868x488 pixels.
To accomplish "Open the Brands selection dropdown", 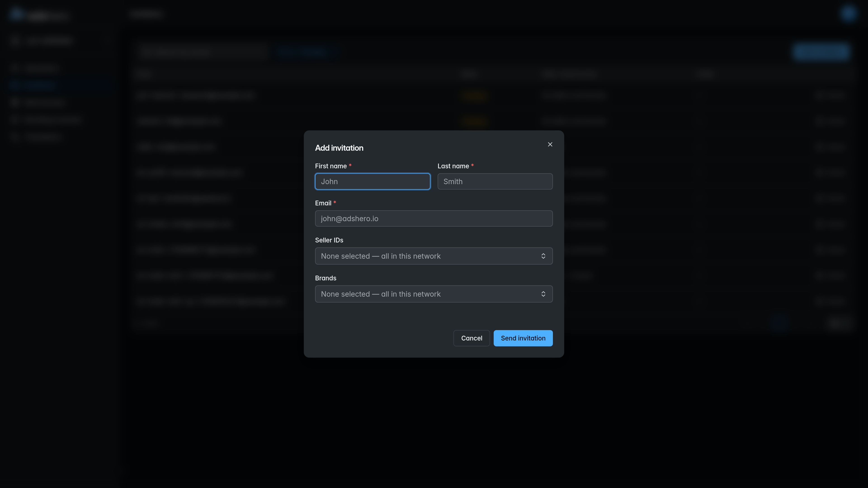I will click(434, 294).
